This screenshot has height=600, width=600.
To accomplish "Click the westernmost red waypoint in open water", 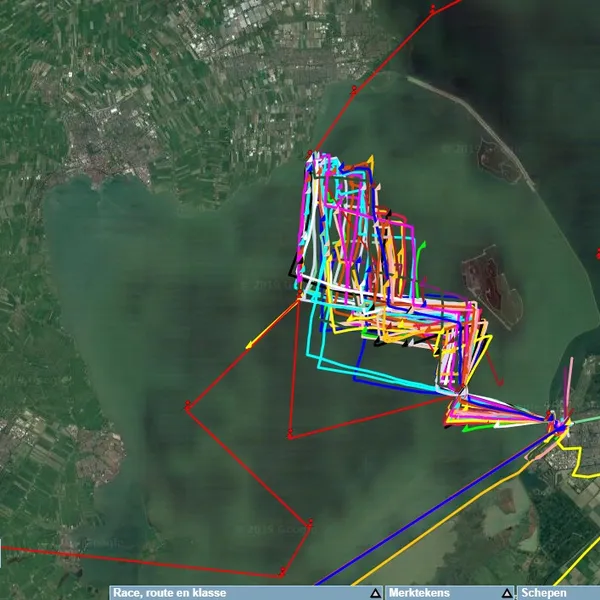I will click(x=187, y=406).
